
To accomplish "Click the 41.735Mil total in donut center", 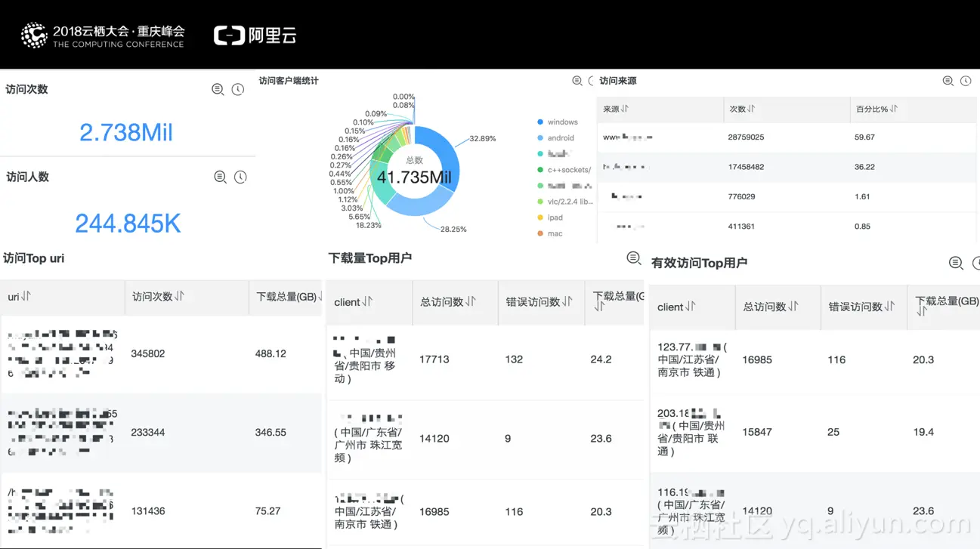I will pos(415,177).
